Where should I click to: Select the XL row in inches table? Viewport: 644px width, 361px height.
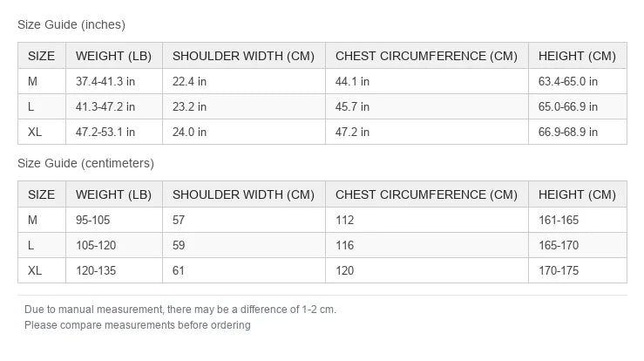click(x=322, y=132)
